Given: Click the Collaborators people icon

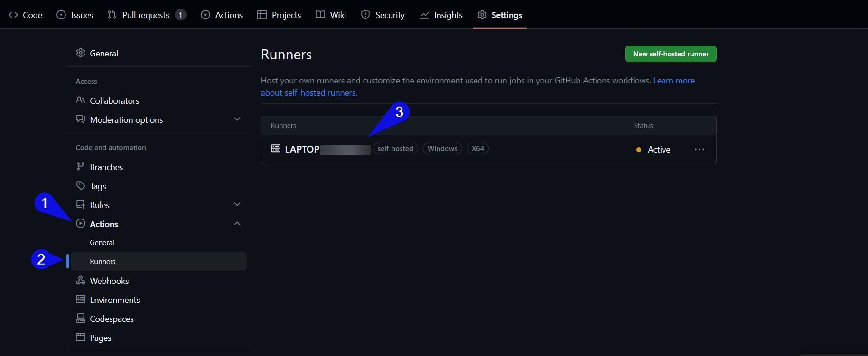Looking at the screenshot, I should [x=81, y=100].
